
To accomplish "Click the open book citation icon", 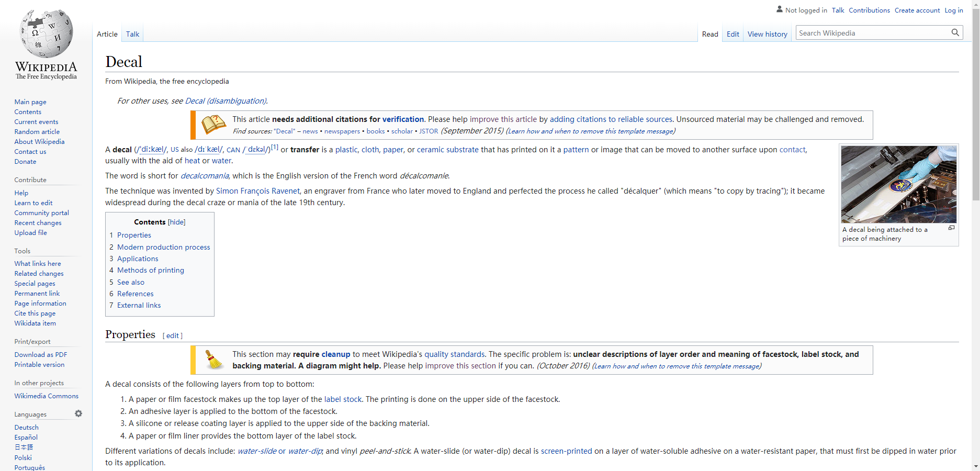I will (x=214, y=125).
